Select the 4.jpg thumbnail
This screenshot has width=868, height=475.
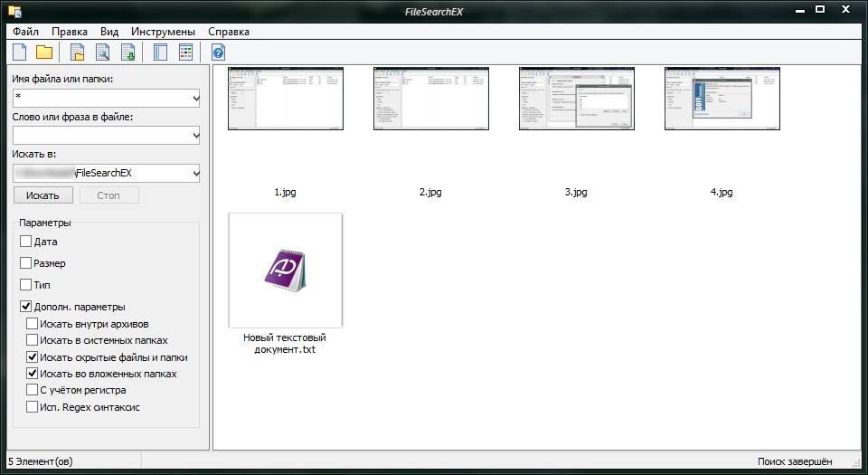click(x=722, y=99)
